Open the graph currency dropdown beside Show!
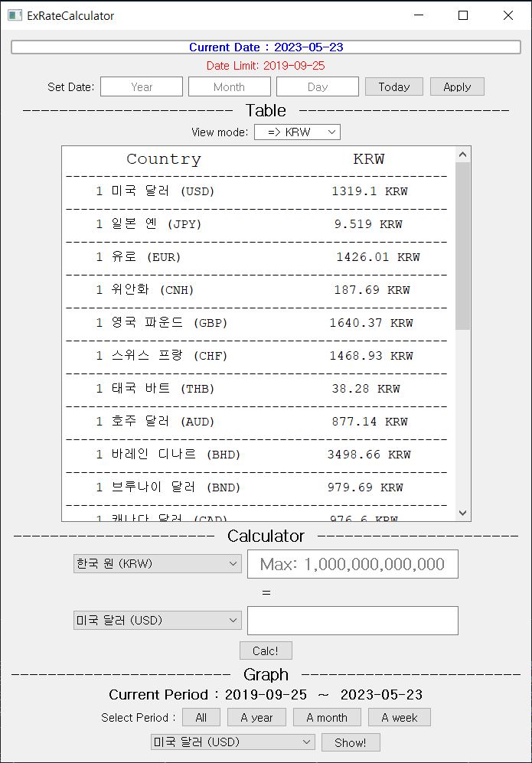The height and width of the screenshot is (763, 532). pyautogui.click(x=233, y=742)
